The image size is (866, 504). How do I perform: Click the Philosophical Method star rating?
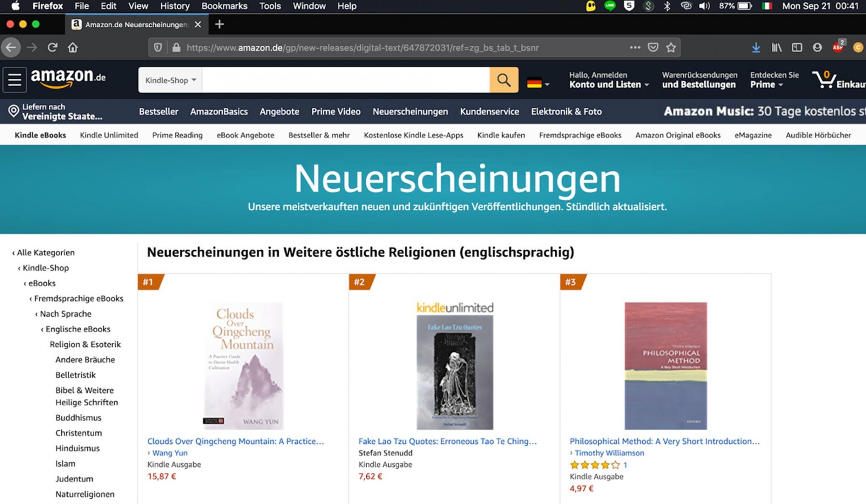[594, 465]
